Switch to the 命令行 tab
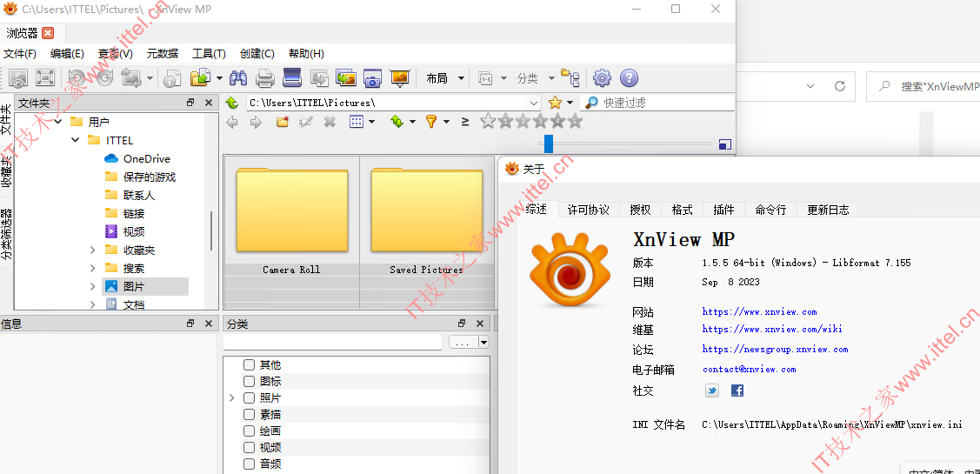The height and width of the screenshot is (474, 980). [770, 210]
